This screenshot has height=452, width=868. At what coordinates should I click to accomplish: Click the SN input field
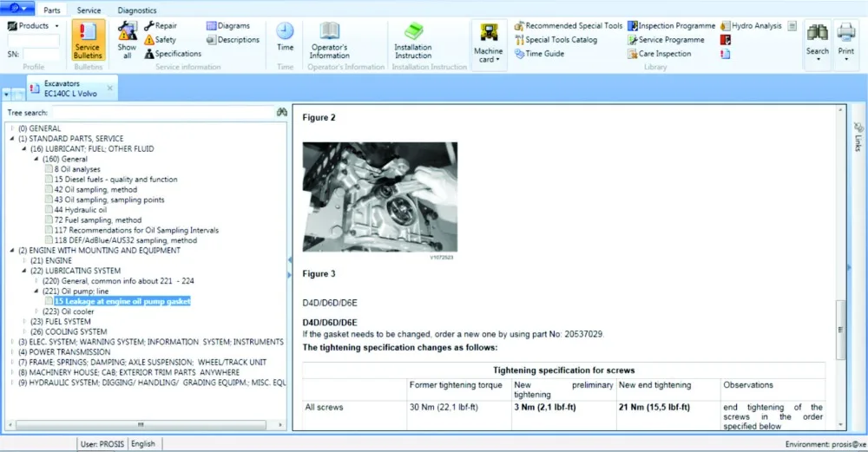click(x=41, y=54)
